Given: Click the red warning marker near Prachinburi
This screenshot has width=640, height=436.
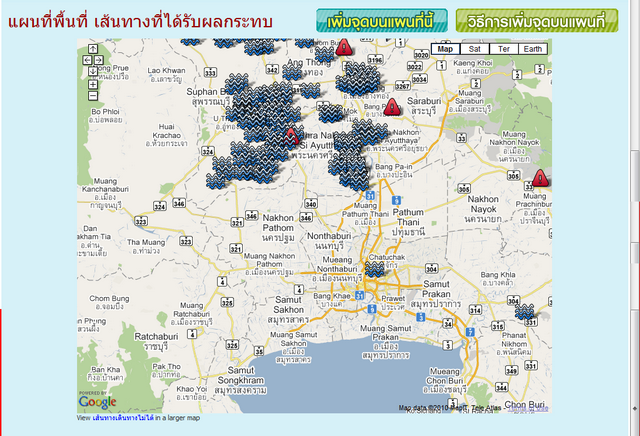Looking at the screenshot, I should pyautogui.click(x=540, y=178).
